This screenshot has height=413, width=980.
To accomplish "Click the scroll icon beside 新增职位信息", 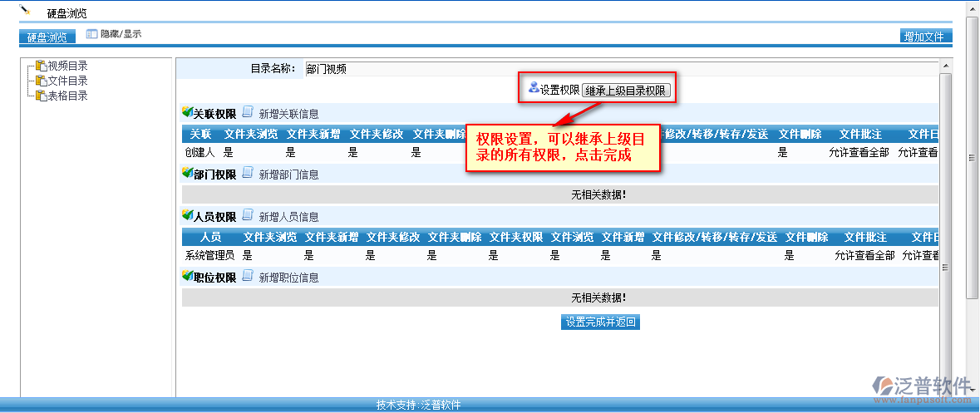I will [x=247, y=277].
